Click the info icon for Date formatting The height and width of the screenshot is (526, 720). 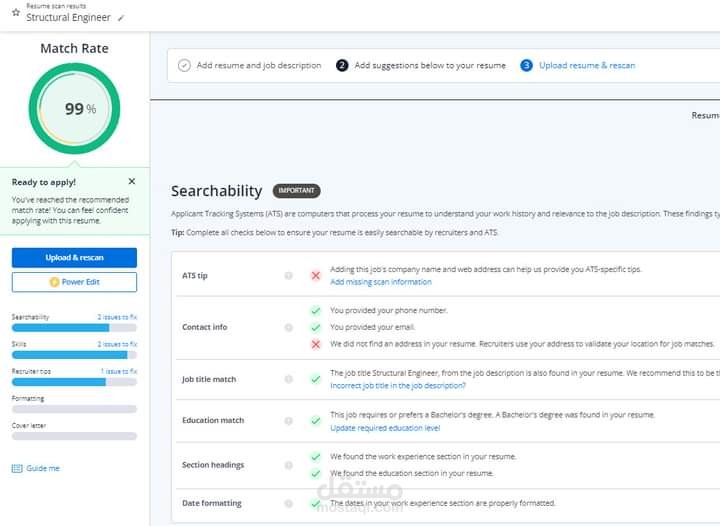pyautogui.click(x=288, y=504)
